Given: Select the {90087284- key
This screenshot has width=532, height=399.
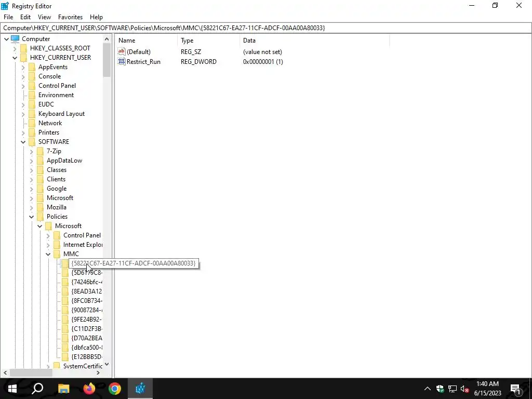Looking at the screenshot, I should (87, 310).
